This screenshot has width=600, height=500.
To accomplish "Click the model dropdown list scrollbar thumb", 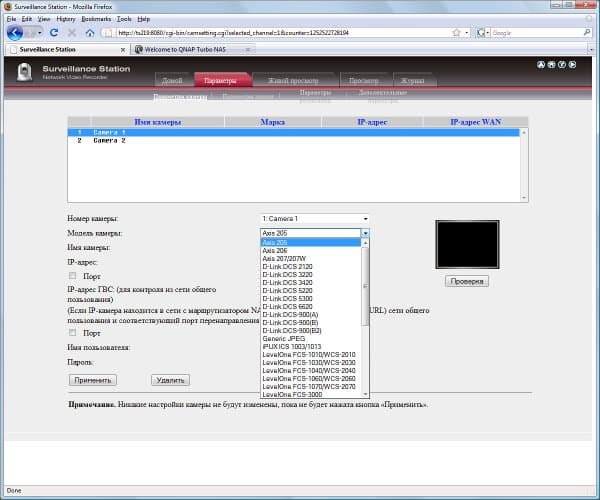I will [365, 286].
